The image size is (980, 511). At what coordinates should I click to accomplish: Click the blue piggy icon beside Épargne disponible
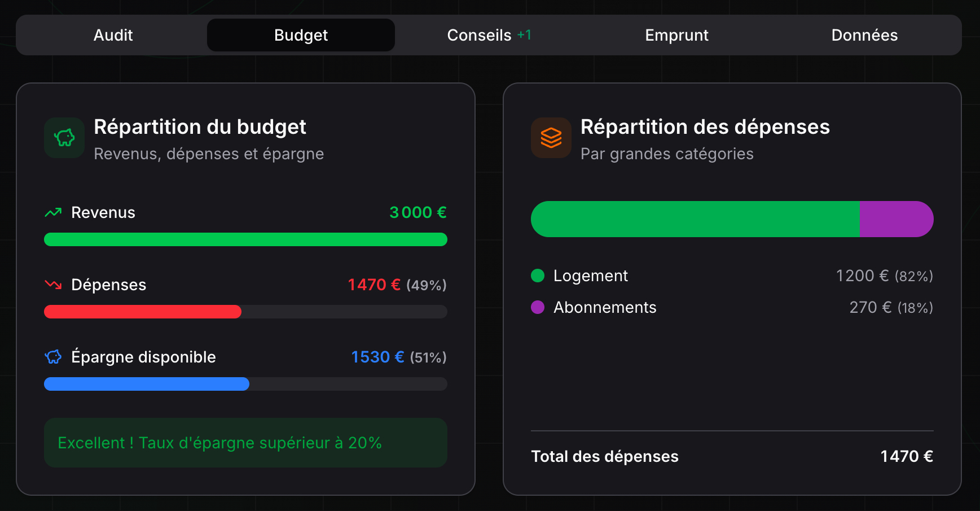[x=52, y=357]
